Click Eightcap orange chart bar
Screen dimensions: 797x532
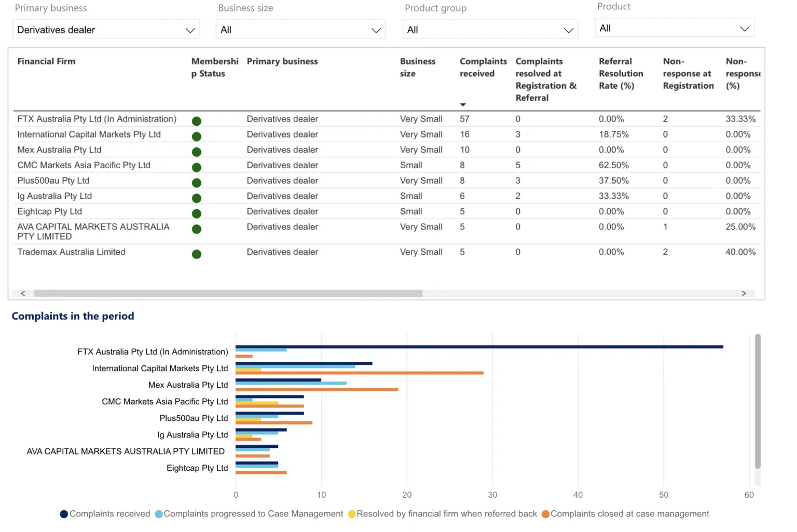pos(261,472)
